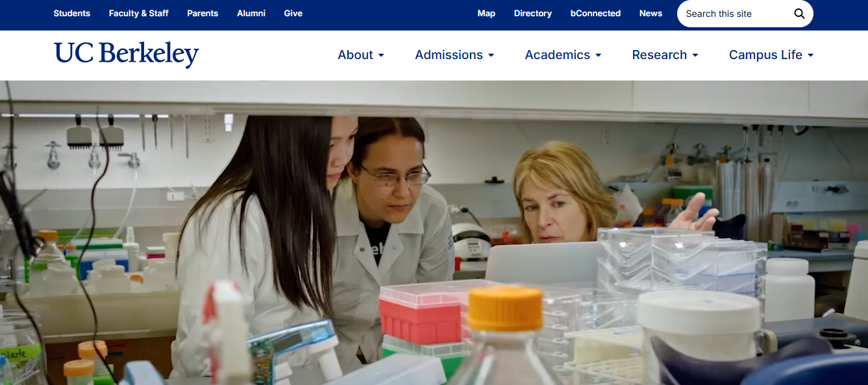Click the UC Berkeley logo

coord(126,55)
